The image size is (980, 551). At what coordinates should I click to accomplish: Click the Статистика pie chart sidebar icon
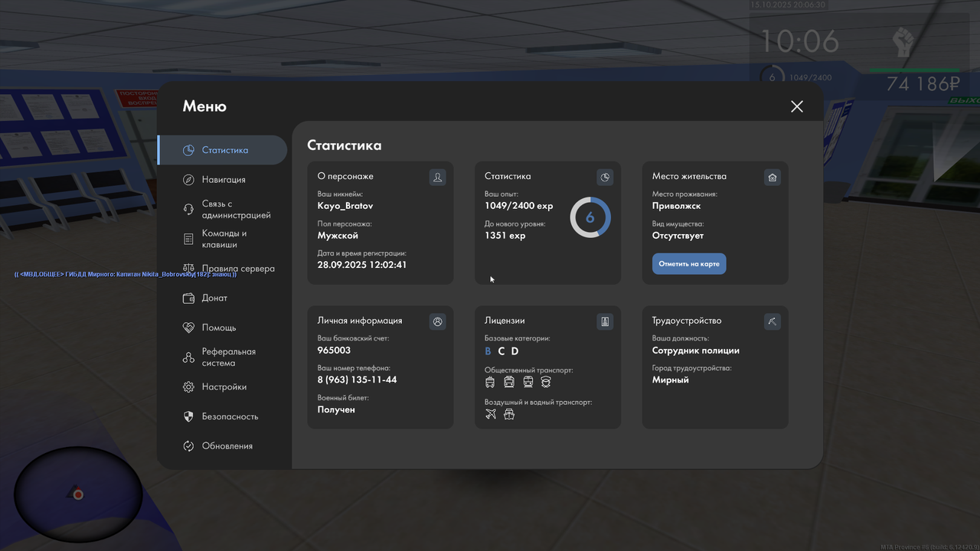click(189, 150)
